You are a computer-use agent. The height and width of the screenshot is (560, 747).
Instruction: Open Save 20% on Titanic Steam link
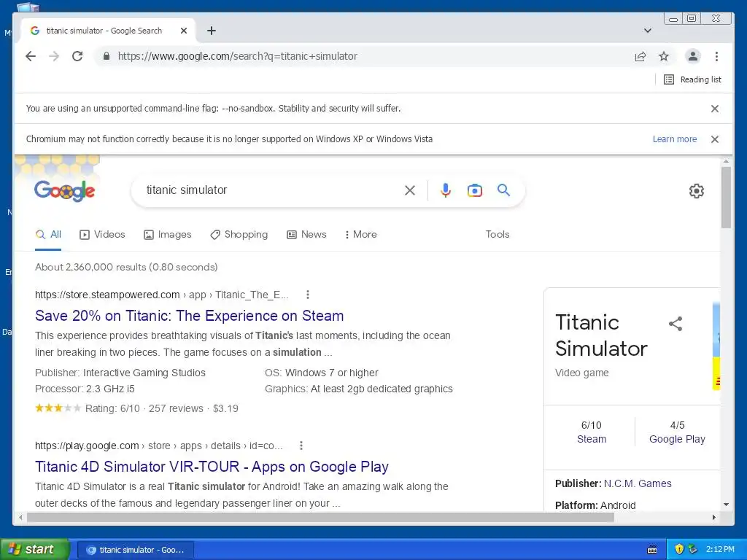tap(189, 316)
